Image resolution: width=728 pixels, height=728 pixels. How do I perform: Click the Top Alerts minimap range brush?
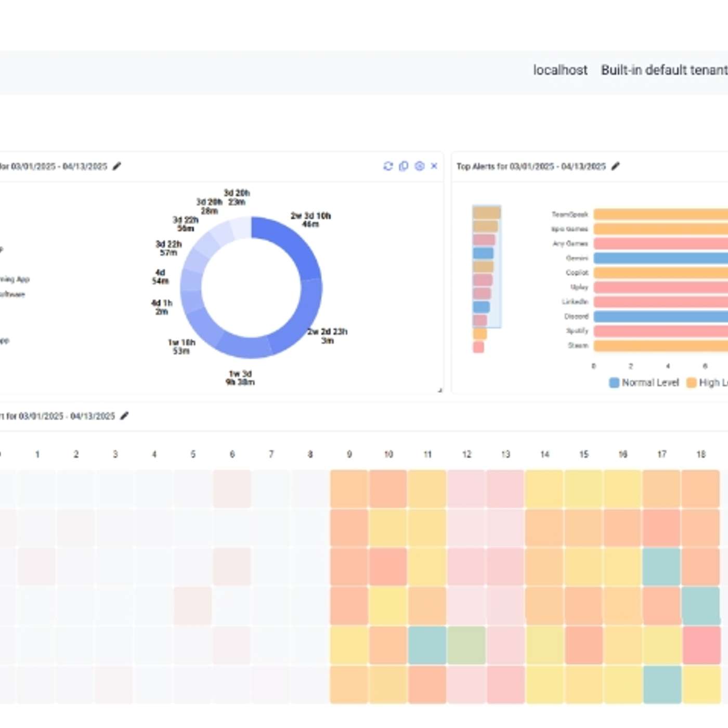(x=487, y=267)
